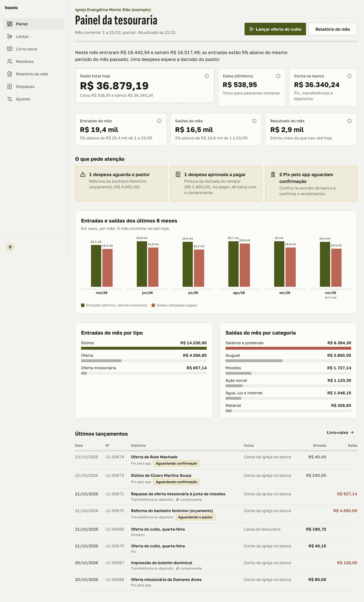This screenshot has height=602, width=364.
Task: Click 'Aguardando confirmação' badge on Rute Machado row
Action: (176, 463)
